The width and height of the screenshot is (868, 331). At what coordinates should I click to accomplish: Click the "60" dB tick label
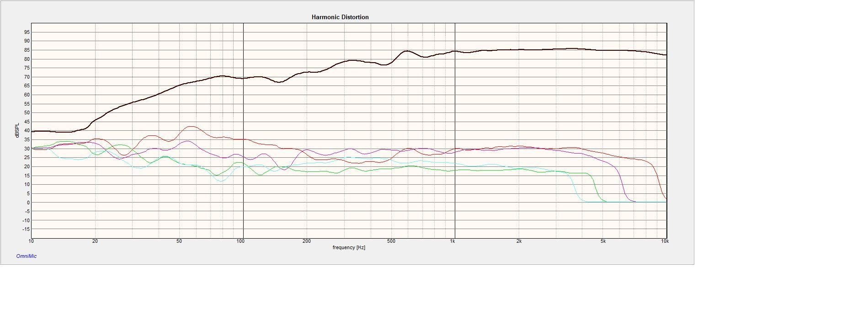(x=27, y=95)
